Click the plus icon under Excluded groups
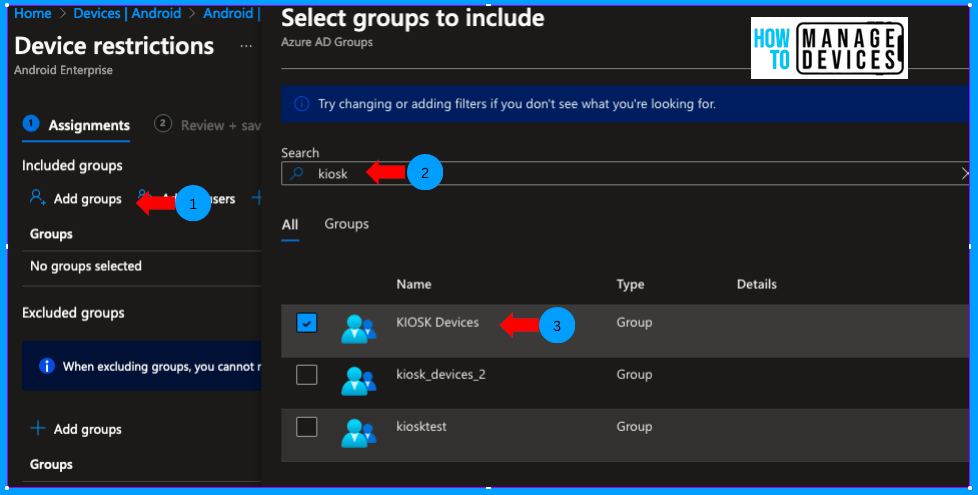The height and width of the screenshot is (495, 978). (x=38, y=428)
